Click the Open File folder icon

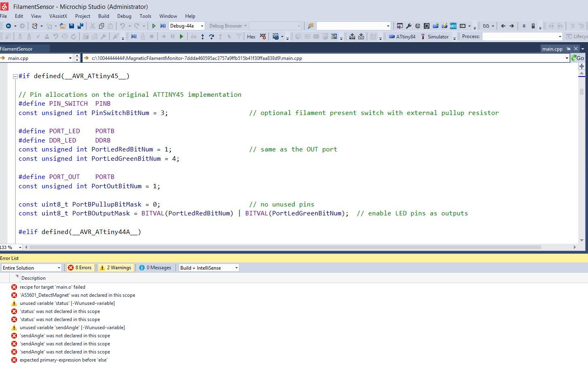click(x=63, y=26)
